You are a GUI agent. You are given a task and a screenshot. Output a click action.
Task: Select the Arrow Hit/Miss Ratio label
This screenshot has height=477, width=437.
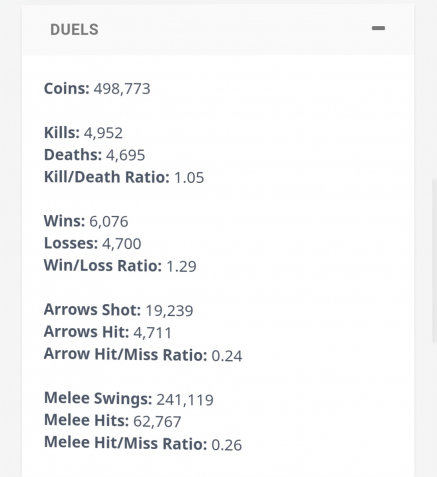pos(126,354)
